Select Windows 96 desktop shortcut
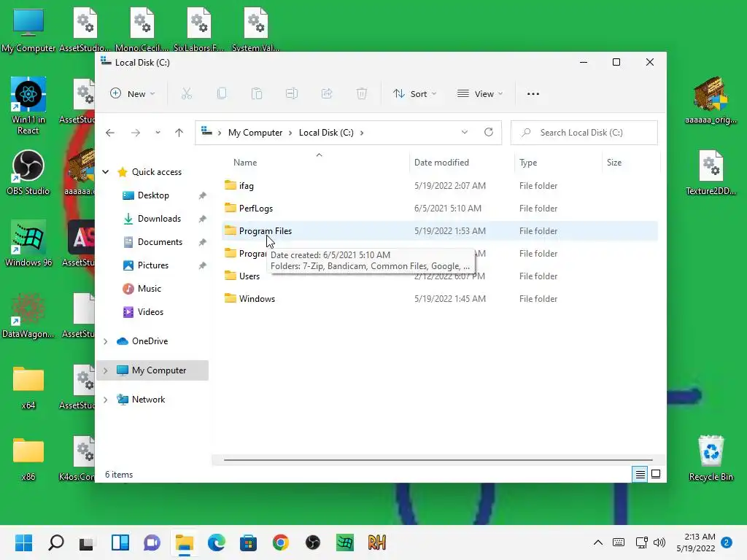747x560 pixels. click(x=28, y=244)
